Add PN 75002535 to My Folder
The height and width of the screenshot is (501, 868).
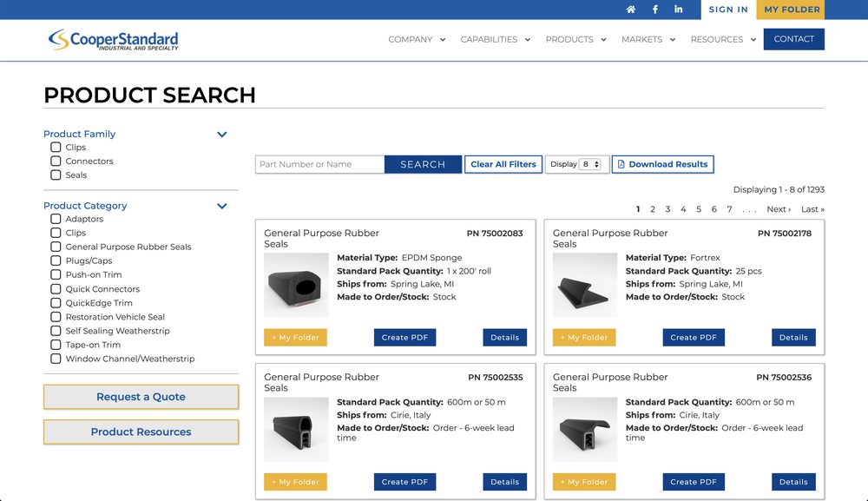[296, 482]
